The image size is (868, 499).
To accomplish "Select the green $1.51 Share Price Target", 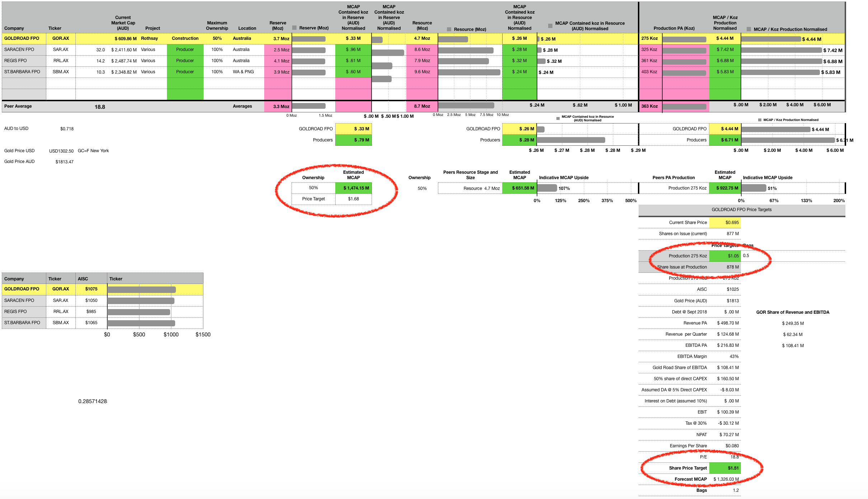I will pyautogui.click(x=725, y=468).
